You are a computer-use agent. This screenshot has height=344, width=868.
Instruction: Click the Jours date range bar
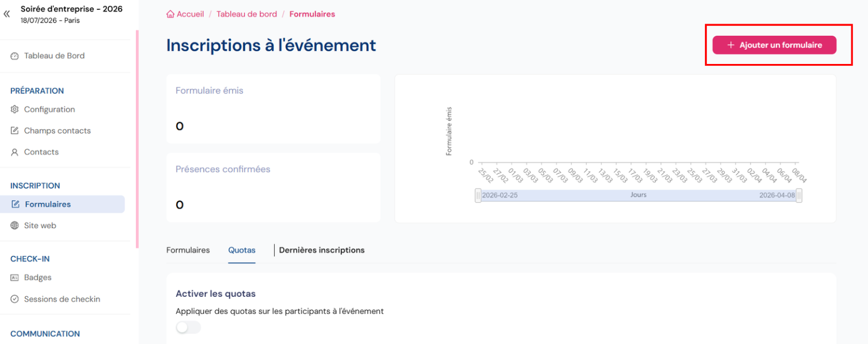[638, 195]
